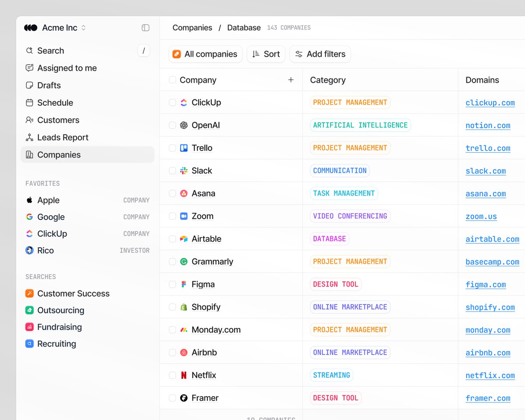Open Apple favorite company
This screenshot has width=525, height=420.
[x=87, y=200]
